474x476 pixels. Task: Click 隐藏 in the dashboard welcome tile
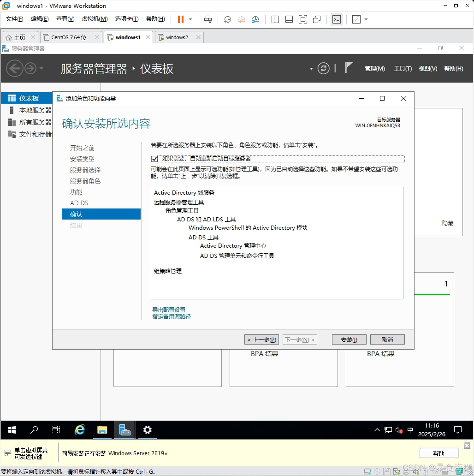click(448, 223)
